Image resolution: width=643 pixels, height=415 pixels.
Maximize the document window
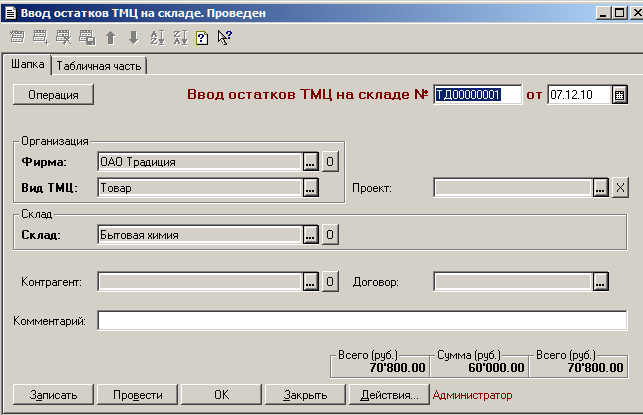coord(620,13)
